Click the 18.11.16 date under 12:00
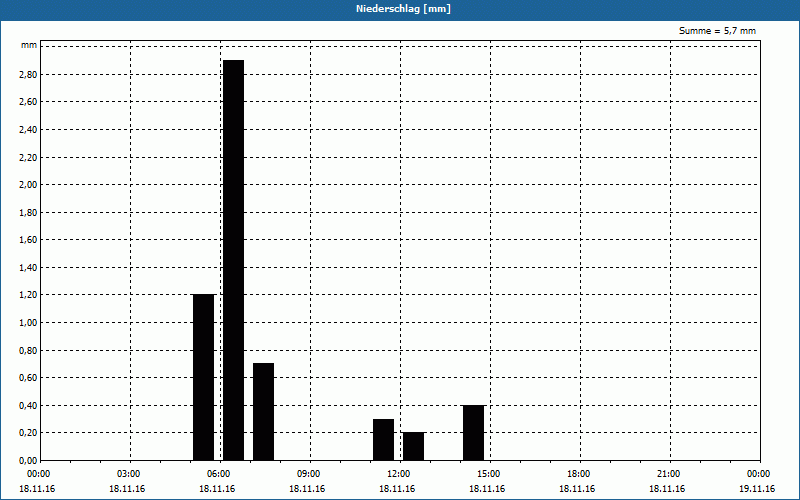 397,489
